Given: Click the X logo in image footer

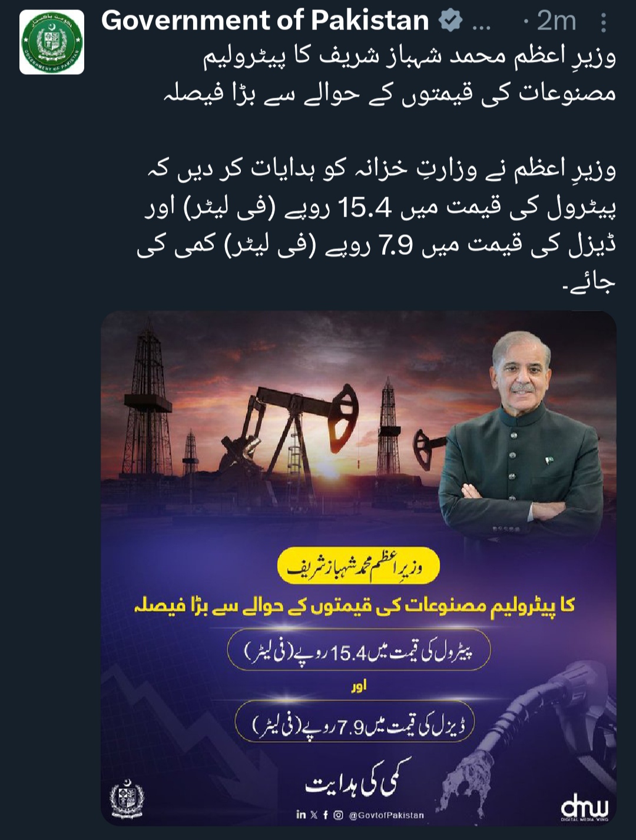Looking at the screenshot, I should pyautogui.click(x=314, y=815).
